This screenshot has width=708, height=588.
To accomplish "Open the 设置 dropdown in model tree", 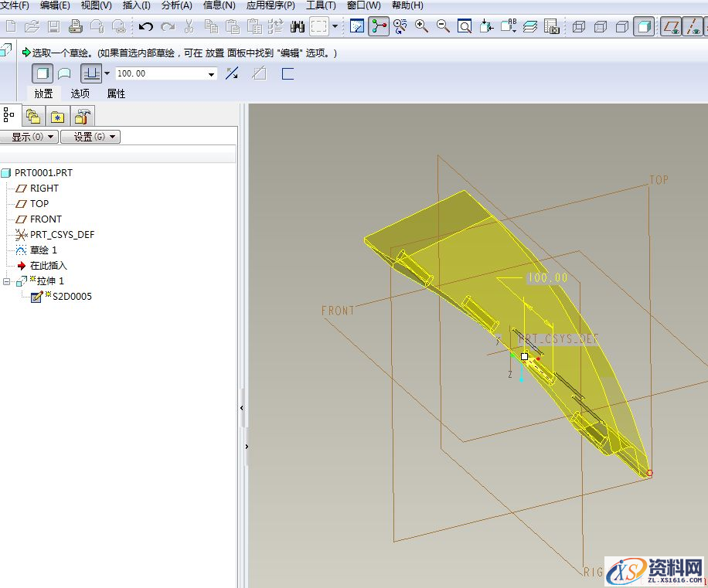I will point(90,137).
